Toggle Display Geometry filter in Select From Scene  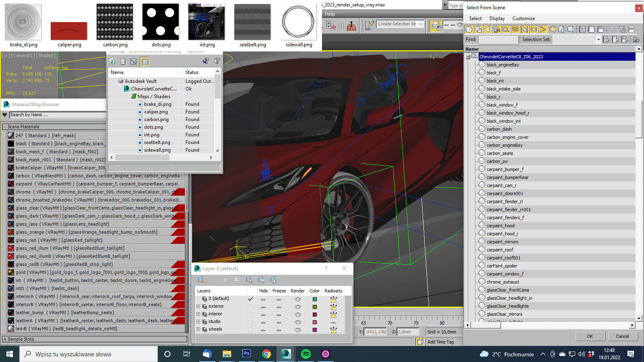tap(469, 29)
